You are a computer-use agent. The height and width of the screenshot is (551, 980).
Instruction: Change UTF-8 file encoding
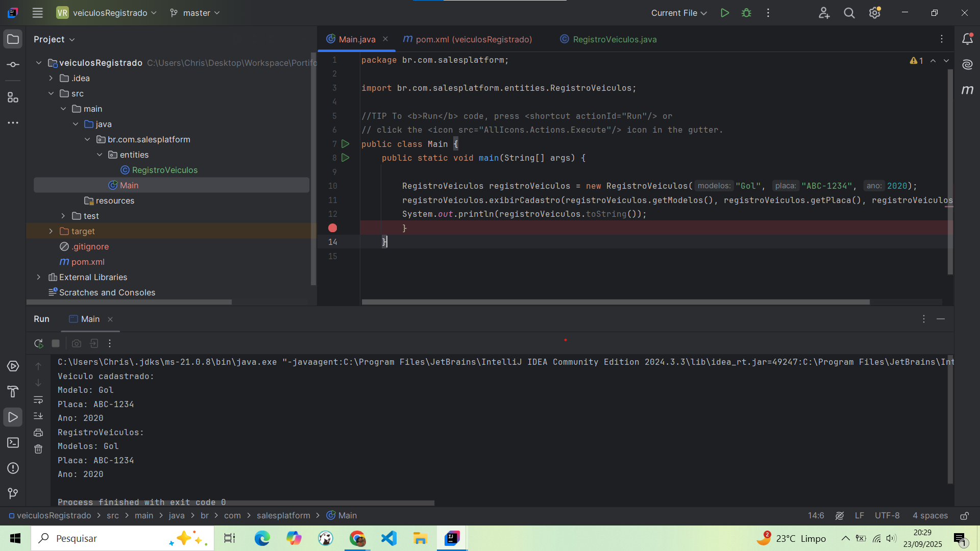pyautogui.click(x=887, y=515)
